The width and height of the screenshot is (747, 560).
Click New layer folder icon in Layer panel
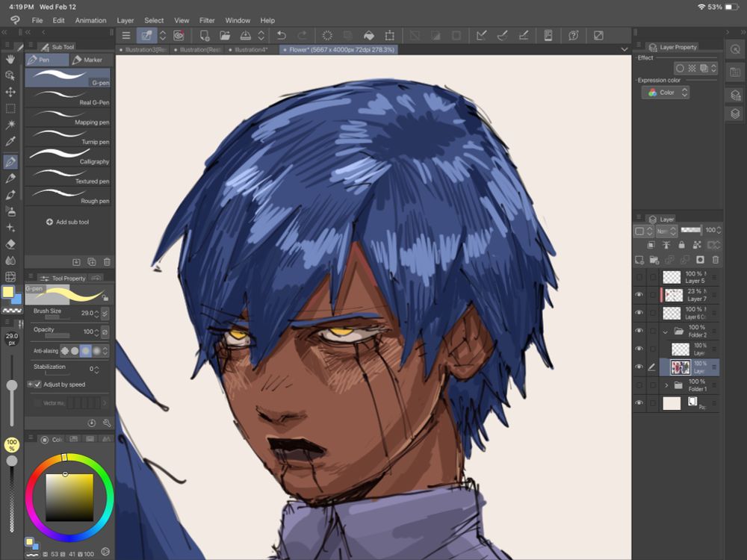pyautogui.click(x=654, y=260)
